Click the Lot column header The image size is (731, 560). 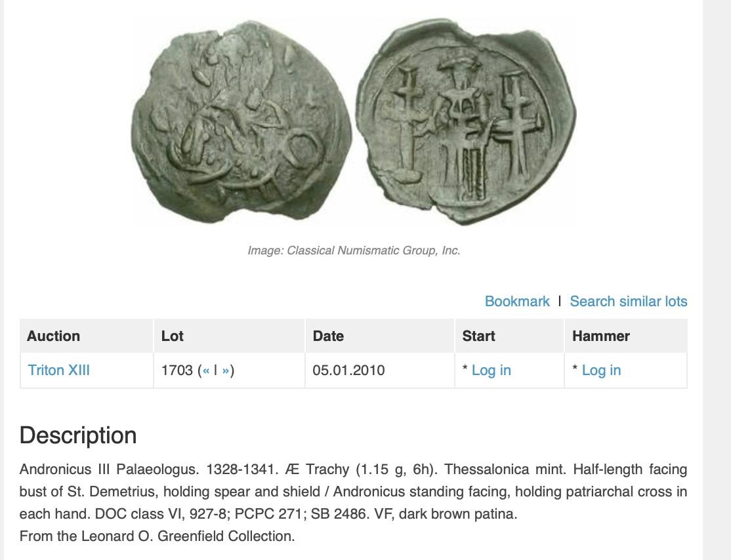(173, 336)
